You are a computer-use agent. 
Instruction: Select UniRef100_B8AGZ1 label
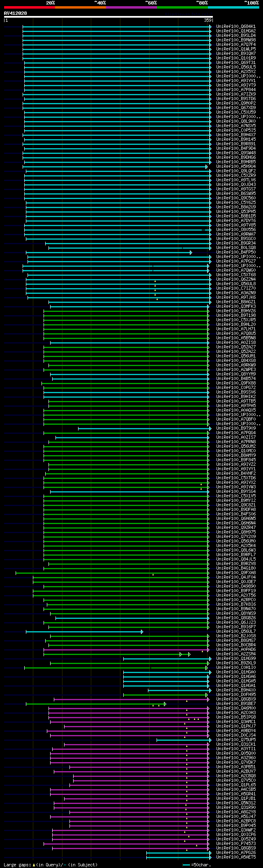coord(236,302)
